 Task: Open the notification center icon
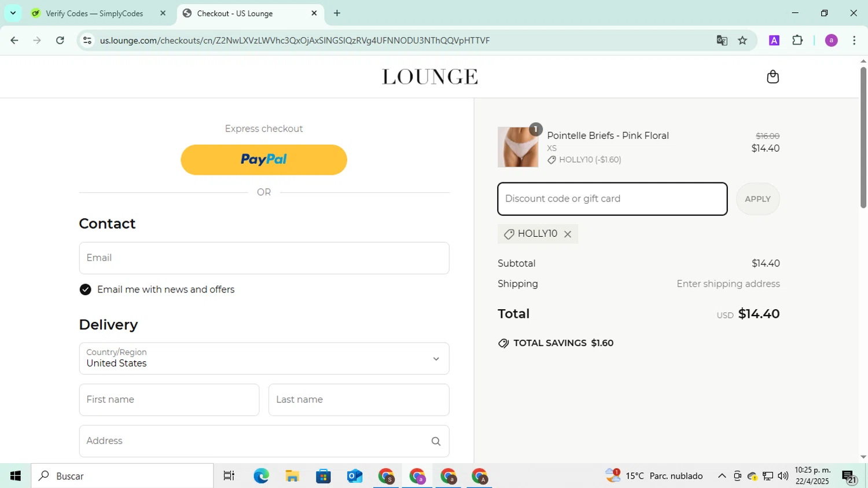click(849, 476)
